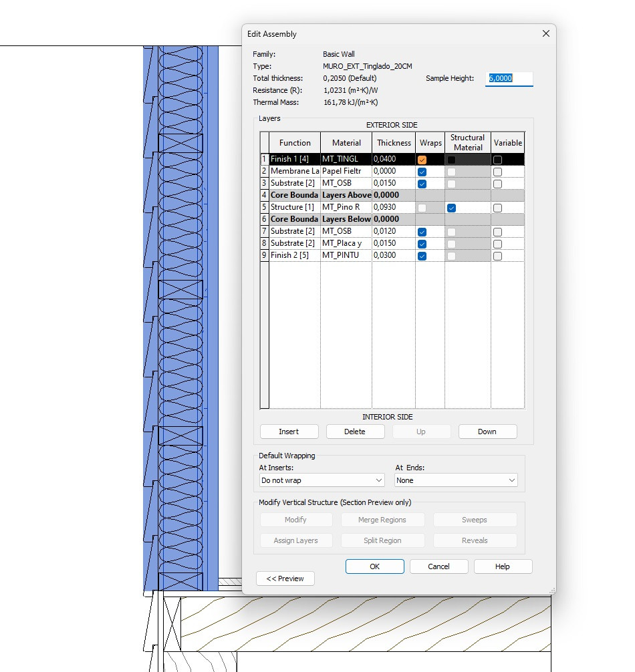Image resolution: width=635 pixels, height=672 pixels.
Task: Select Thickness cell '0,0300'
Action: 394,255
